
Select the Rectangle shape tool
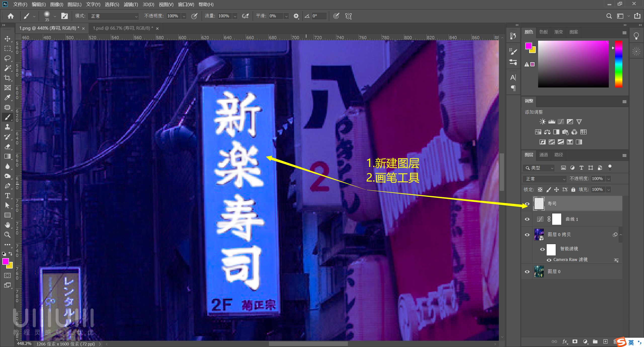pyautogui.click(x=8, y=215)
